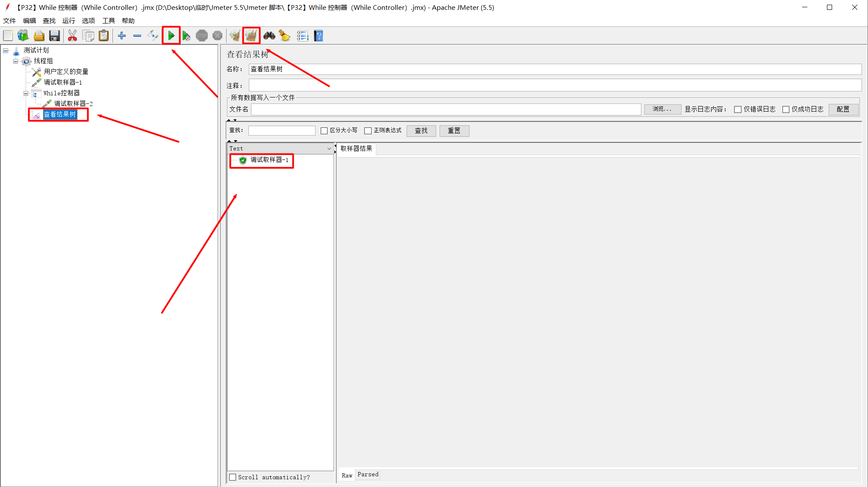Select the 线程组 thread group node
Screen dimensions: 868x487
point(43,61)
